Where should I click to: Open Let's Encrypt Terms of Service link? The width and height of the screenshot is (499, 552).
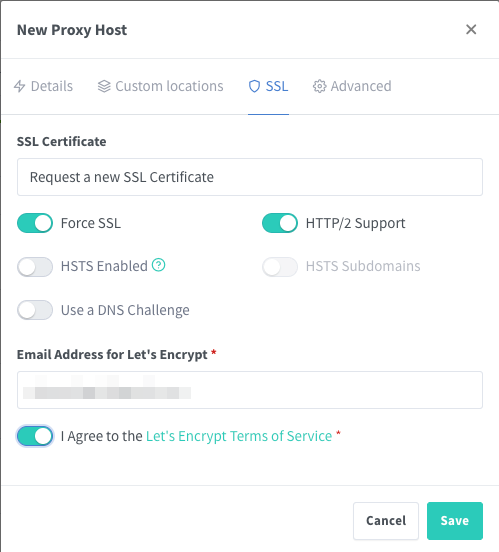click(x=239, y=436)
